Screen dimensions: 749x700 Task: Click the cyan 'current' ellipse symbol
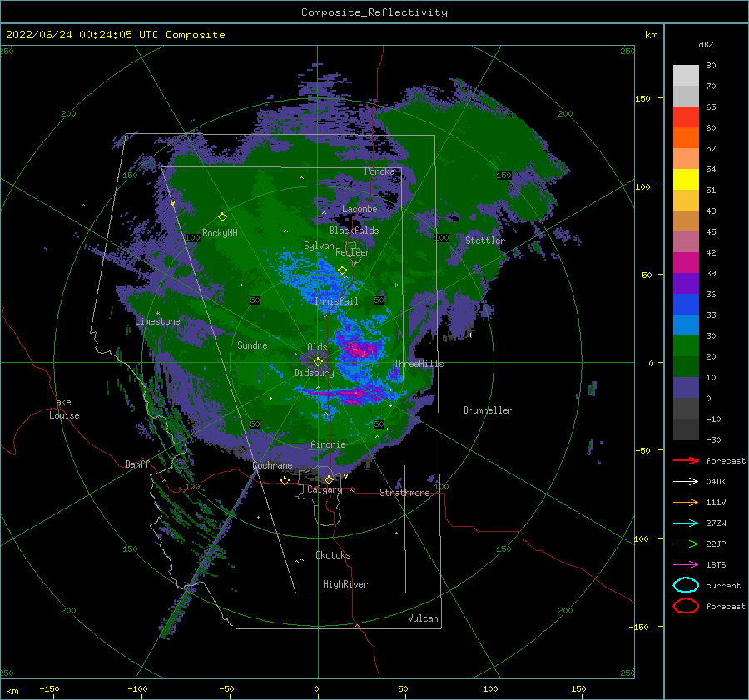(x=686, y=585)
